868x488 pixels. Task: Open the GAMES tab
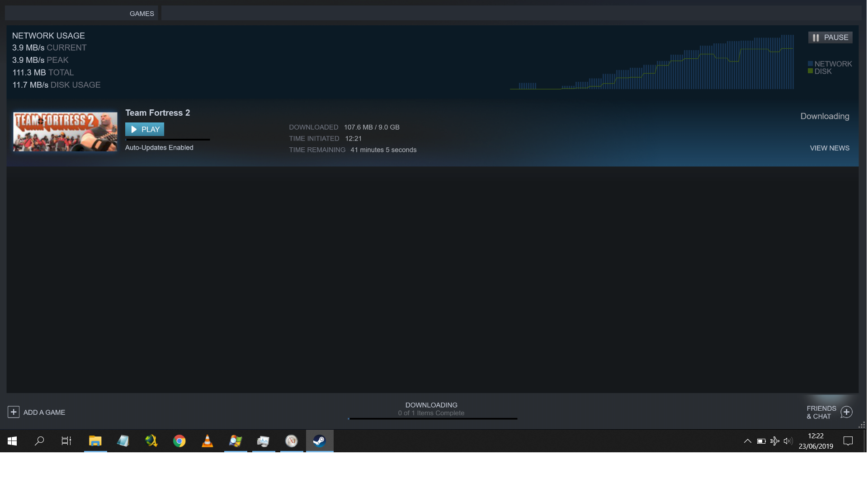click(142, 14)
